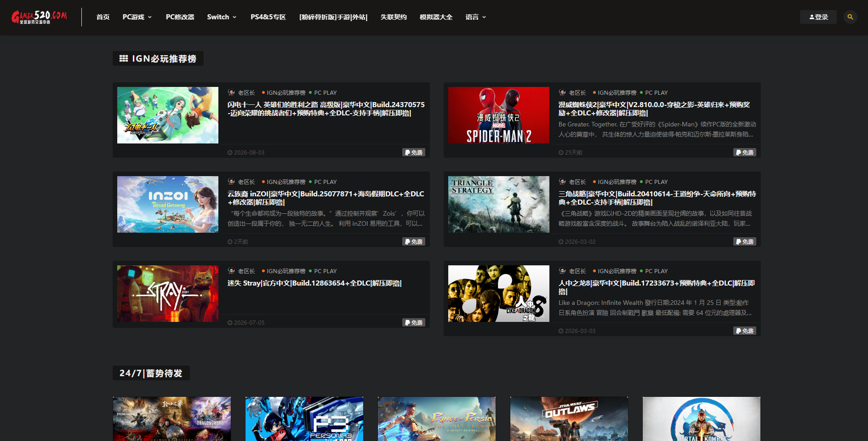Click the 免费 badge on 闪电十一人 post

coord(414,152)
